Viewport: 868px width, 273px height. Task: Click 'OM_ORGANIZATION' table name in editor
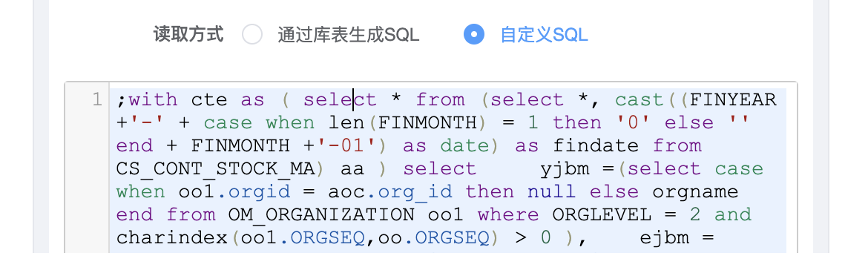(321, 214)
